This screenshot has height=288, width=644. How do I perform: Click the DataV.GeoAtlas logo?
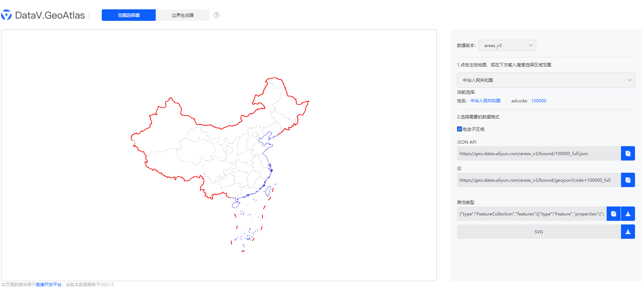point(43,15)
